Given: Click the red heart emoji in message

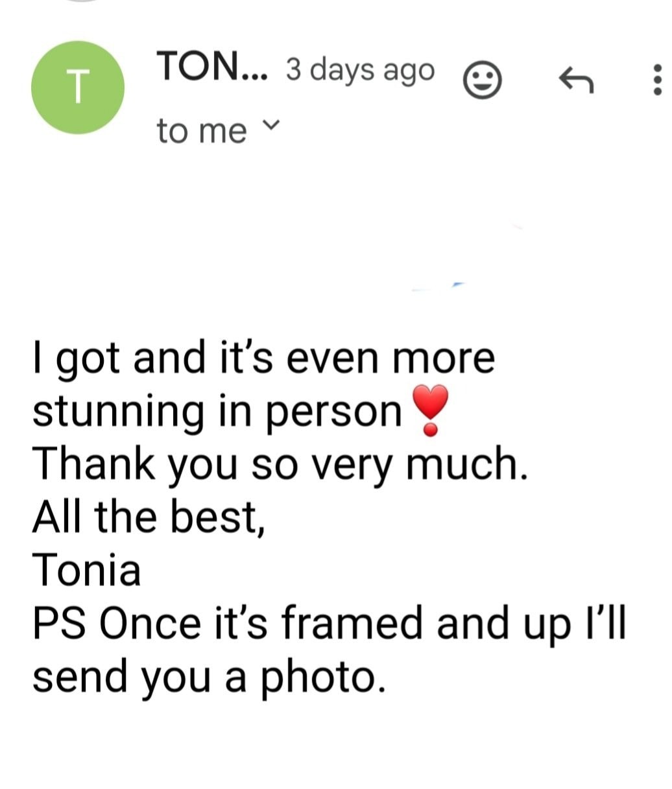Looking at the screenshot, I should point(428,408).
